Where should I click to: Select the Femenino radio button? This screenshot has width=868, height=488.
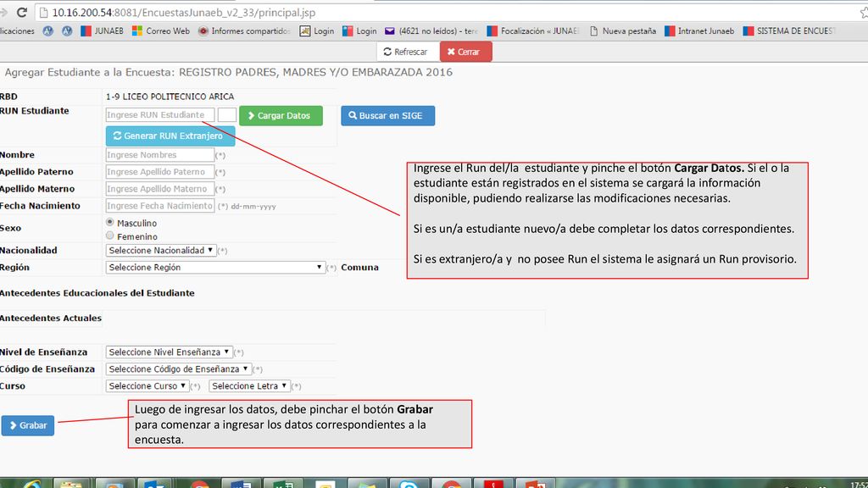110,236
